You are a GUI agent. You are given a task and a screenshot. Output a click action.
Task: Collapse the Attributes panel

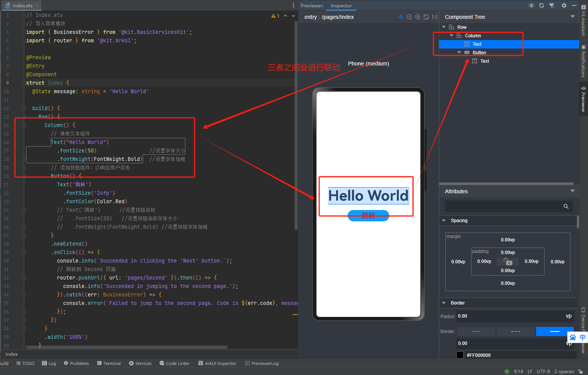573,191
